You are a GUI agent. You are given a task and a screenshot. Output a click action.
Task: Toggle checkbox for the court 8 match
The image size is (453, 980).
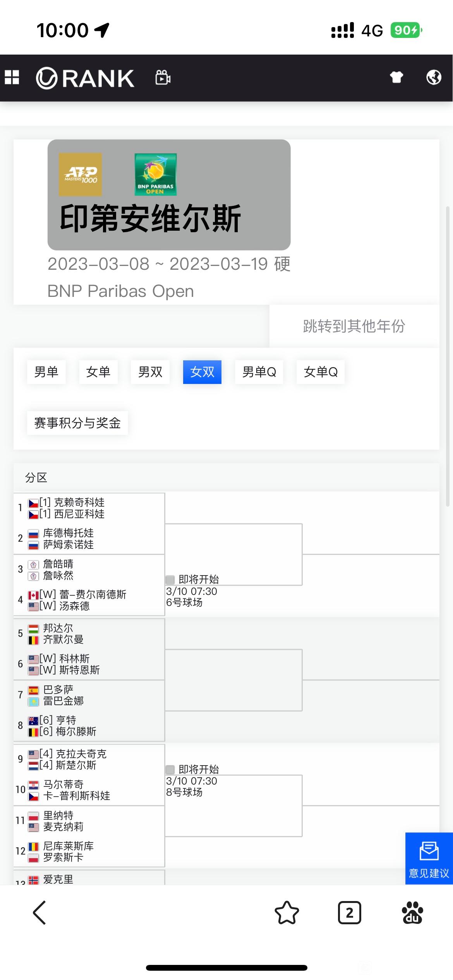(x=170, y=769)
